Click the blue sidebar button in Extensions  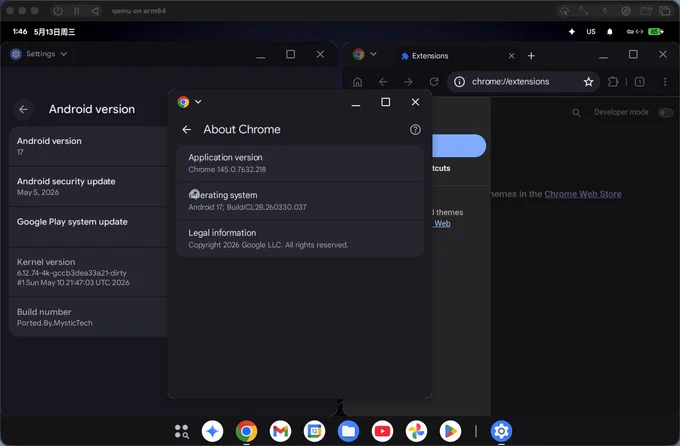click(459, 146)
